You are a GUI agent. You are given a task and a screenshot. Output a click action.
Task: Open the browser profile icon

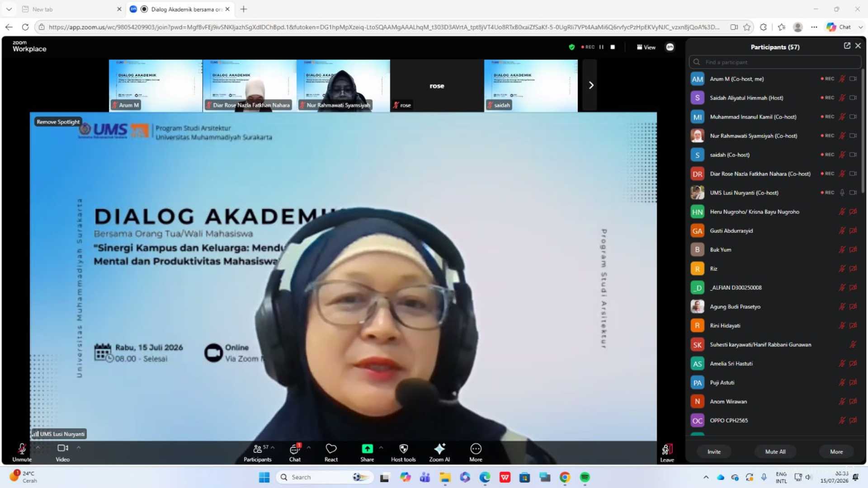[798, 27]
